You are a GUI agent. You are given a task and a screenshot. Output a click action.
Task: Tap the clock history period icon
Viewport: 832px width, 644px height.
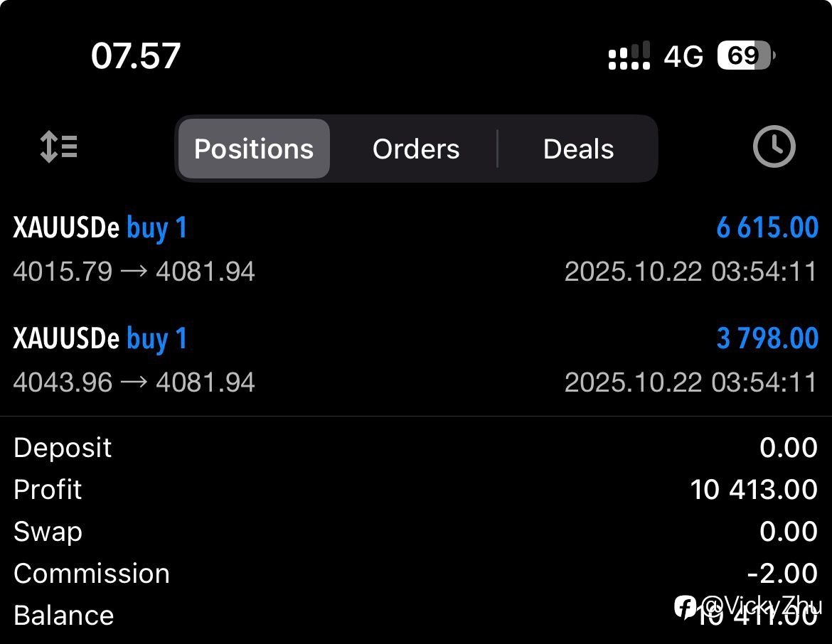click(774, 147)
